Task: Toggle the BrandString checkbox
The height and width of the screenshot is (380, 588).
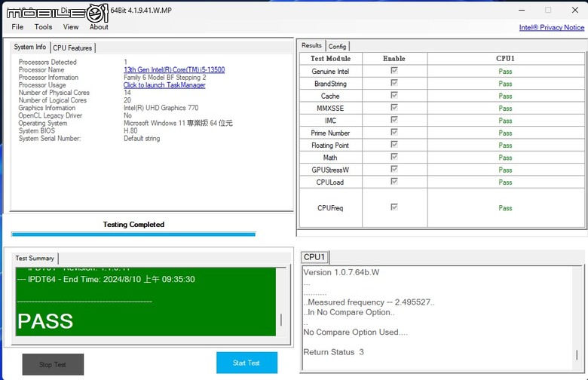Action: [394, 83]
